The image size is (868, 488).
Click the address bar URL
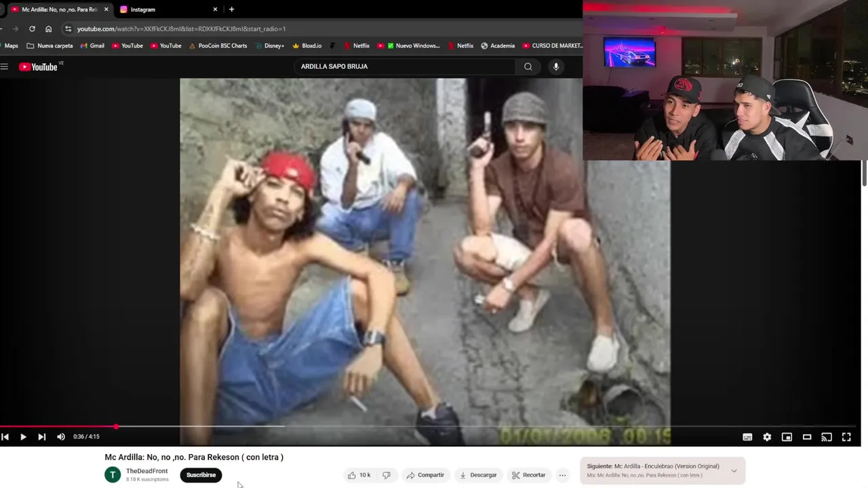tap(181, 29)
